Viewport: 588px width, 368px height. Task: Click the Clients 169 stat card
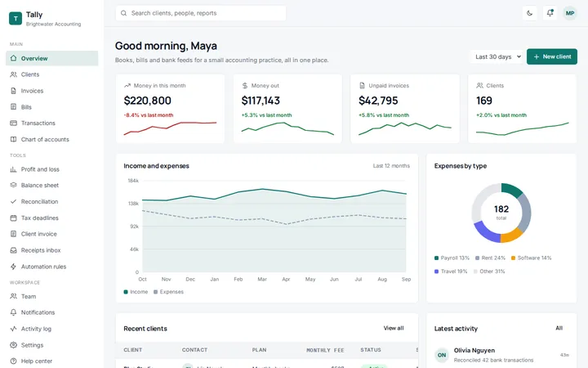click(523, 109)
